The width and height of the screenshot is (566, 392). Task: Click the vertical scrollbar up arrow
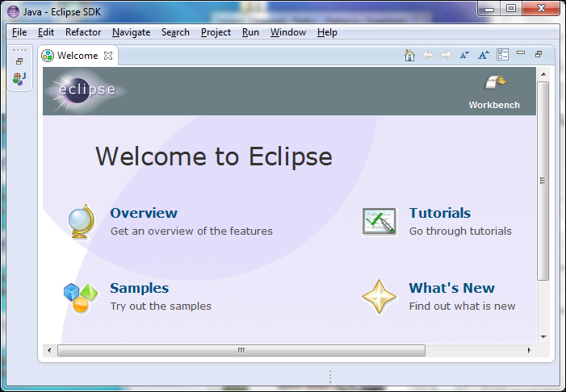point(543,74)
